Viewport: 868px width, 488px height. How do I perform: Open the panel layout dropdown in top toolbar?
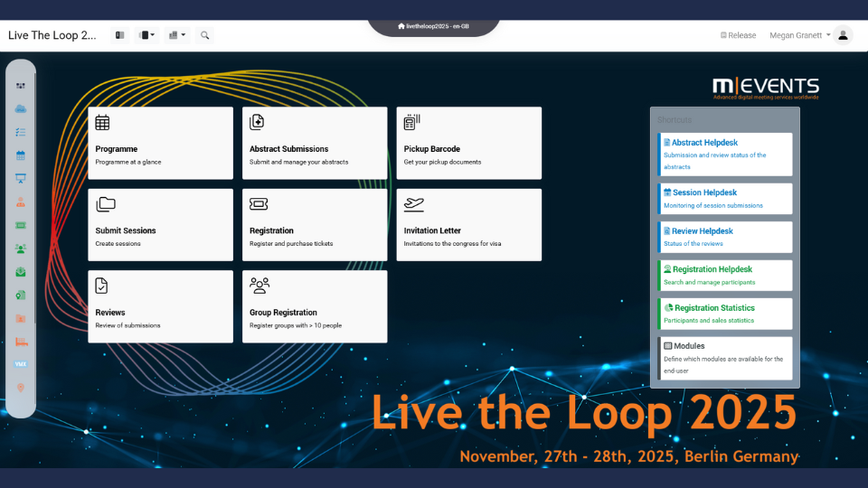[x=146, y=35]
